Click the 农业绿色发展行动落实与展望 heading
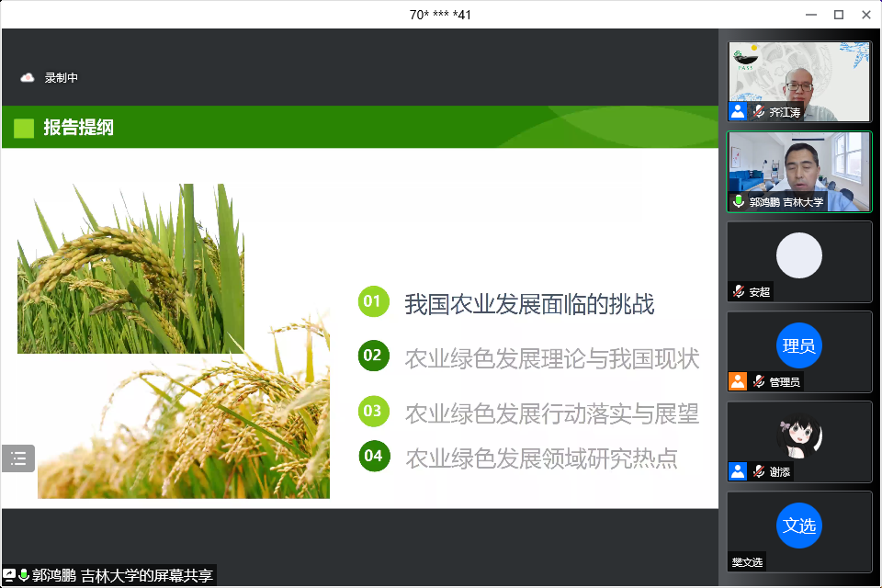The width and height of the screenshot is (882, 588). [551, 413]
